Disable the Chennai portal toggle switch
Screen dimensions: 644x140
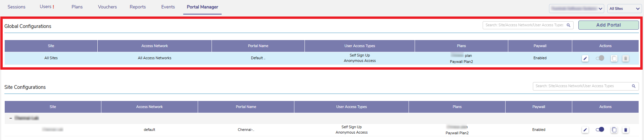point(600,130)
